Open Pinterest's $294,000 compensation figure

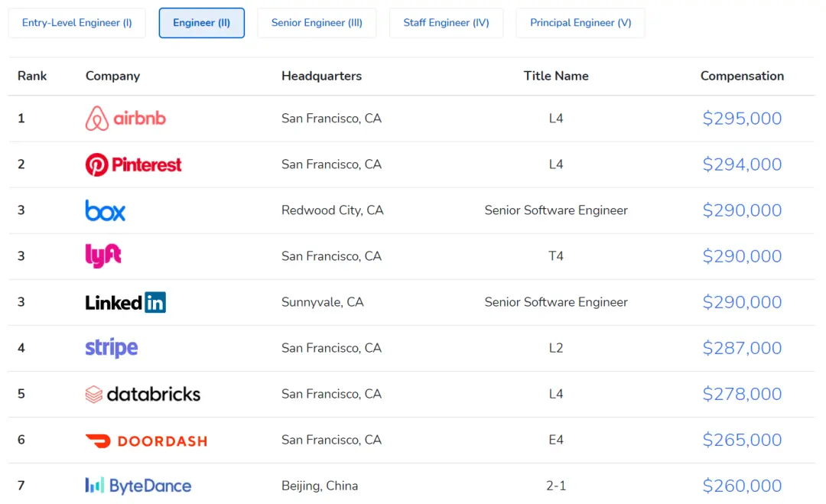point(742,164)
